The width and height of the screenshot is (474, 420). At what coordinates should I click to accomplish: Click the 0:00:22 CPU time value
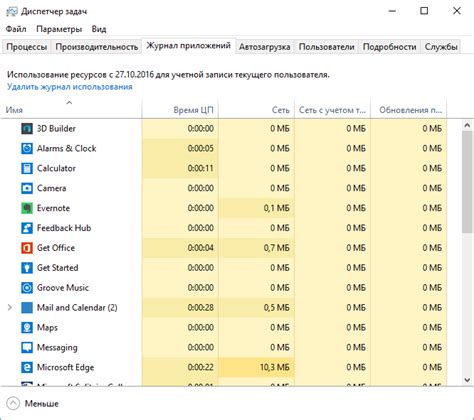coord(200,367)
